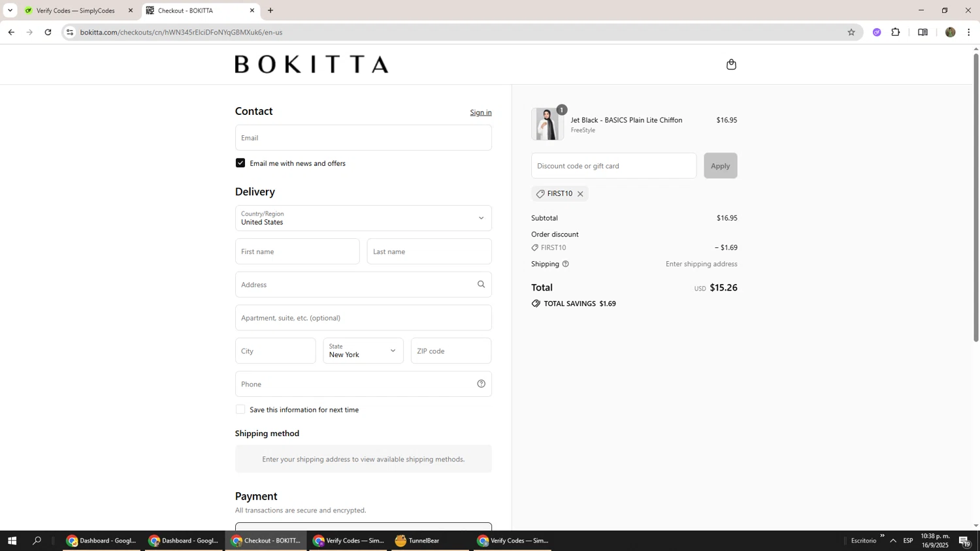Click ESP language indicator in tray
Screen dimensions: 980x551
click(908, 541)
